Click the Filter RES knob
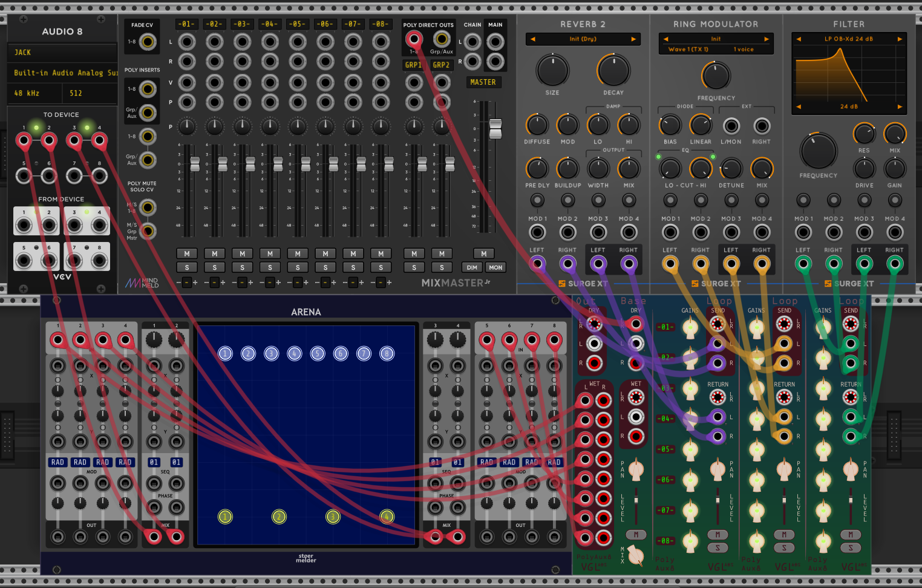The width and height of the screenshot is (922, 588). (x=864, y=134)
